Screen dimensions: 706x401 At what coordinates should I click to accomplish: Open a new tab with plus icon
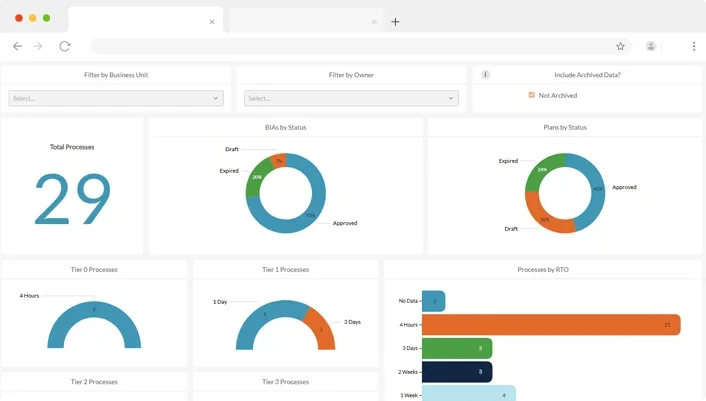point(395,21)
